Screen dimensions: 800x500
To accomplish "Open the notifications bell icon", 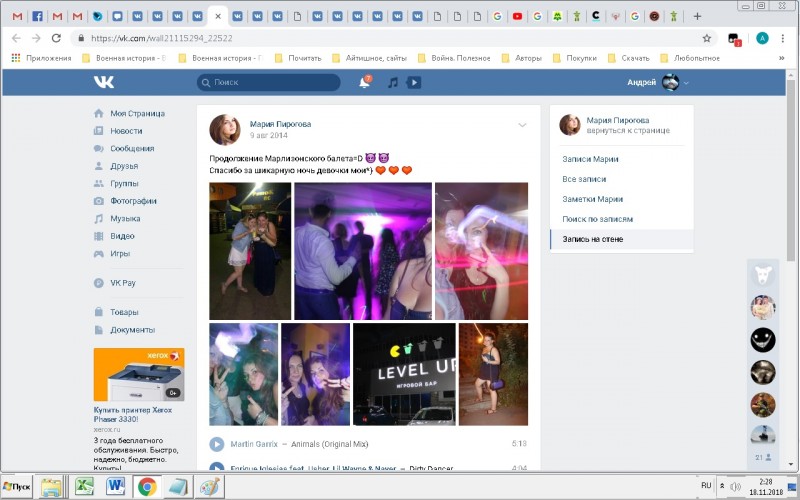I will pos(364,82).
